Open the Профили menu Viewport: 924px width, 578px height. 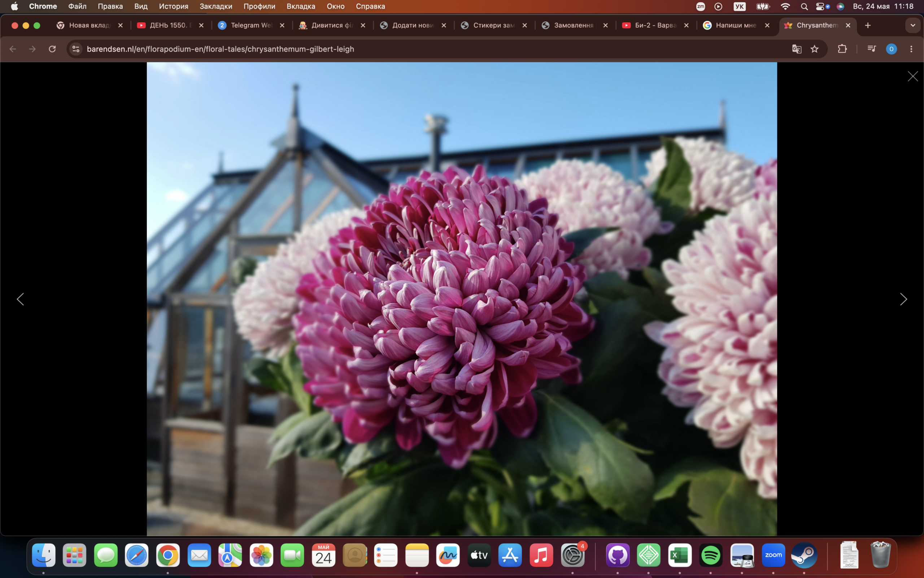(x=259, y=6)
